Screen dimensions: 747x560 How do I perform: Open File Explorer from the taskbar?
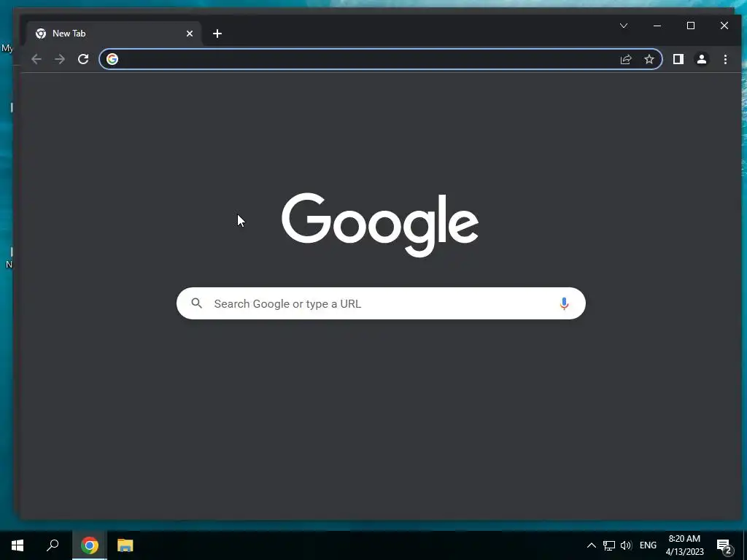pos(125,545)
